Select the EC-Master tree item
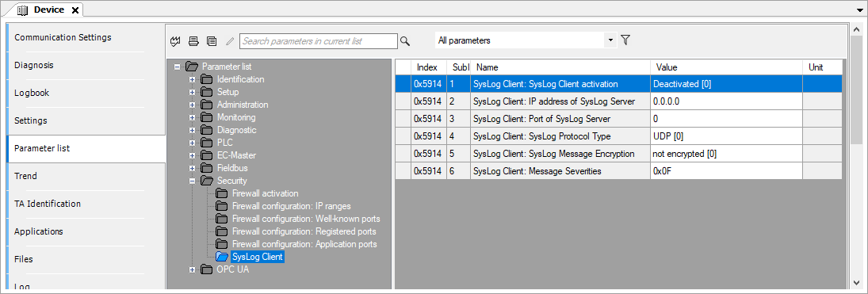 [x=236, y=155]
